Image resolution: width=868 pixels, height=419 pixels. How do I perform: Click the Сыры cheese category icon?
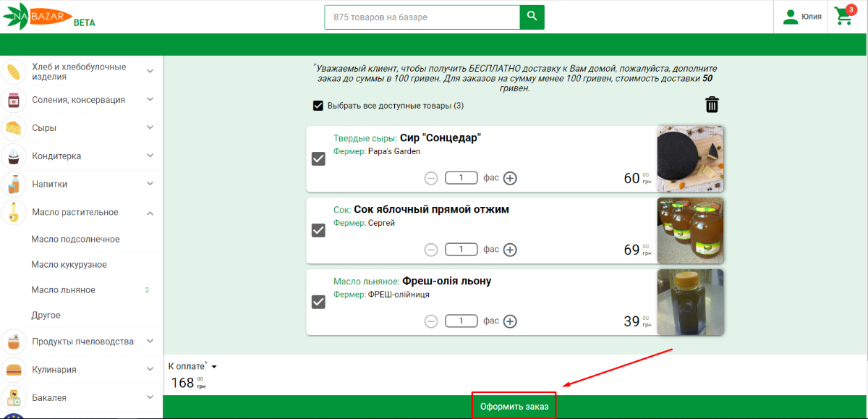(x=14, y=128)
